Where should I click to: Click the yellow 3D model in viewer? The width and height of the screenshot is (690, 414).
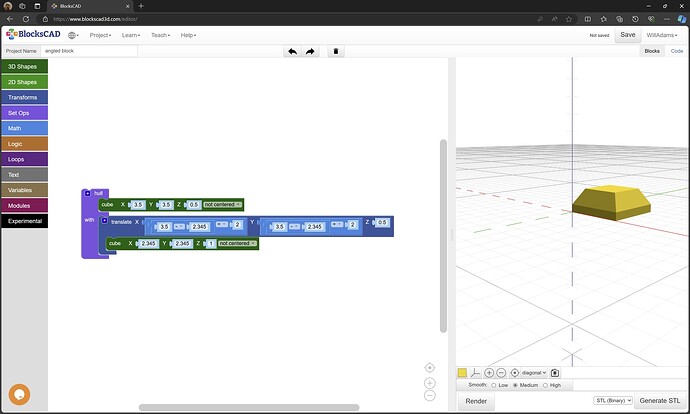[611, 202]
